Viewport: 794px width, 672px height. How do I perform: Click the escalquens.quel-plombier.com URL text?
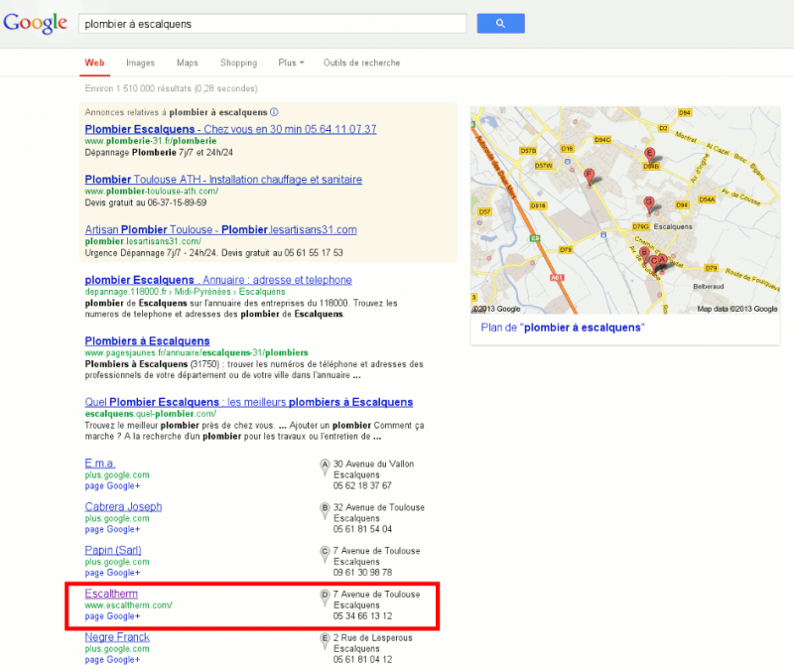point(151,414)
